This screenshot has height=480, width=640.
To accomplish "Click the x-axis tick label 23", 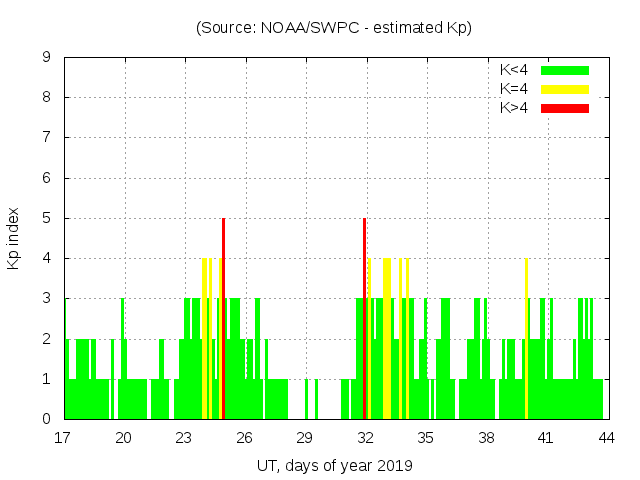I will coord(184,437).
